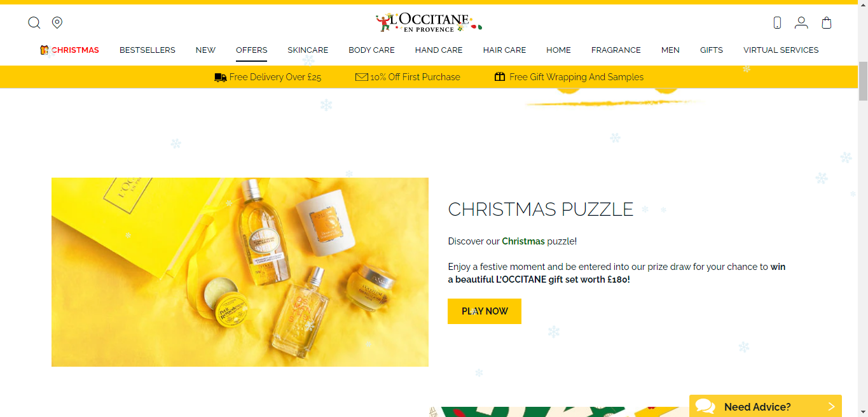Open the shopping bag icon
This screenshot has width=868, height=417.
point(827,23)
